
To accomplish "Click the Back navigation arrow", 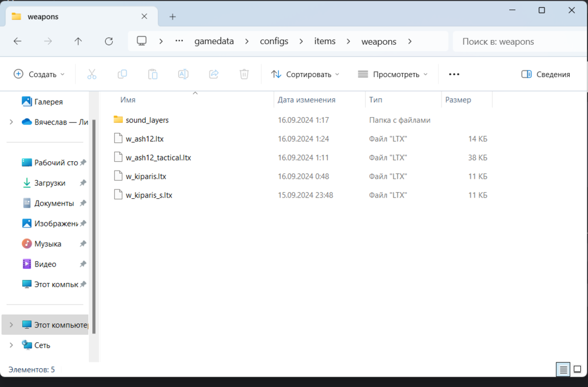I will tap(18, 41).
